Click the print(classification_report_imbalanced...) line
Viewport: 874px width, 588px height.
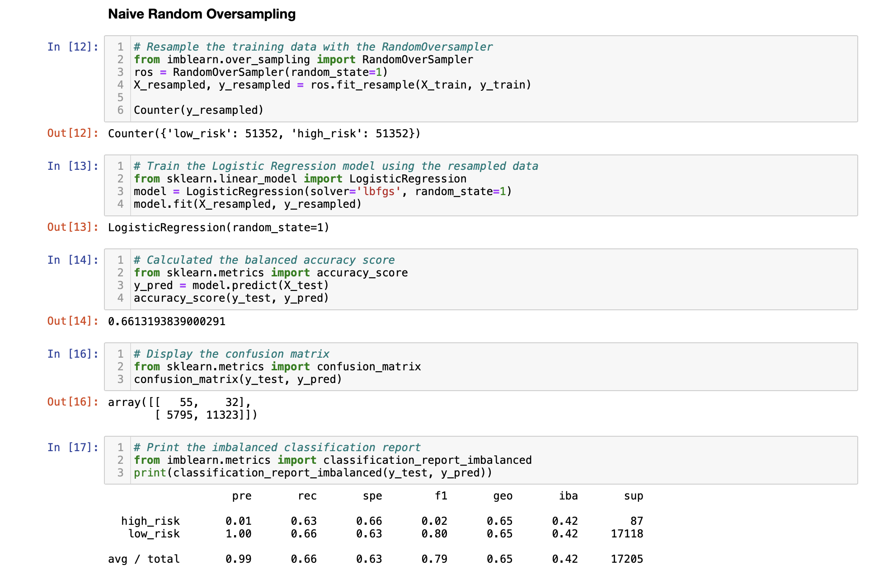pos(313,472)
